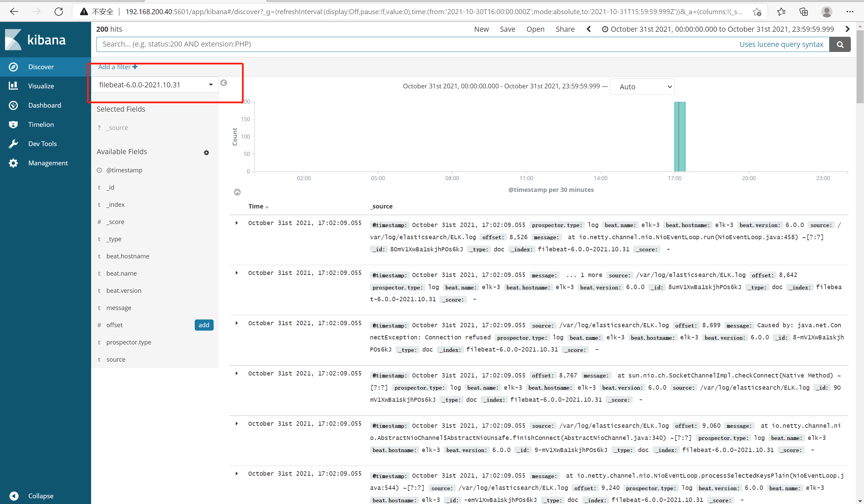The image size is (864, 504).
Task: Open the Visualize section
Action: pos(41,86)
